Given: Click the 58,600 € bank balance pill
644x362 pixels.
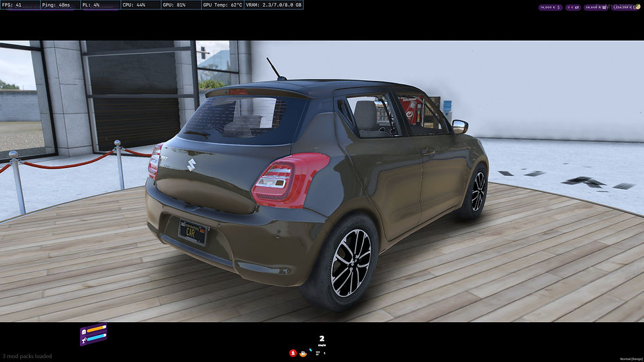Looking at the screenshot, I should pos(596,7).
